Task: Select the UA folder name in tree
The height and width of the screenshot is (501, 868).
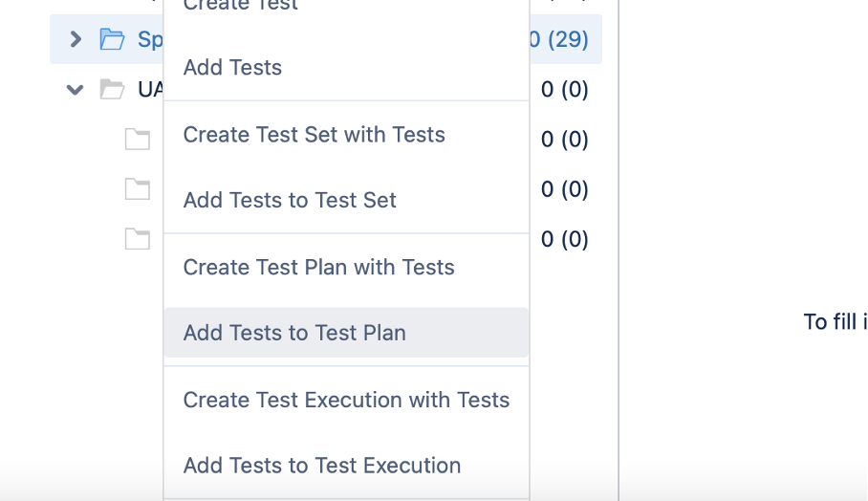Action: coord(150,90)
